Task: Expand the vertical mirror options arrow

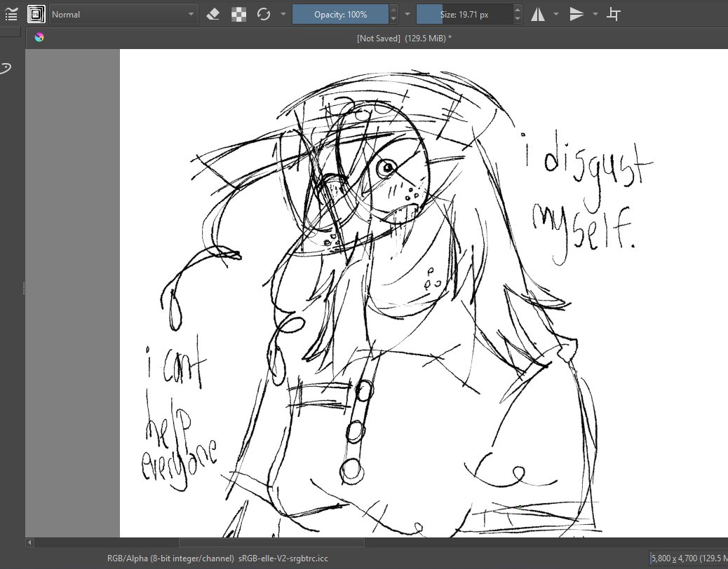Action: [x=595, y=15]
